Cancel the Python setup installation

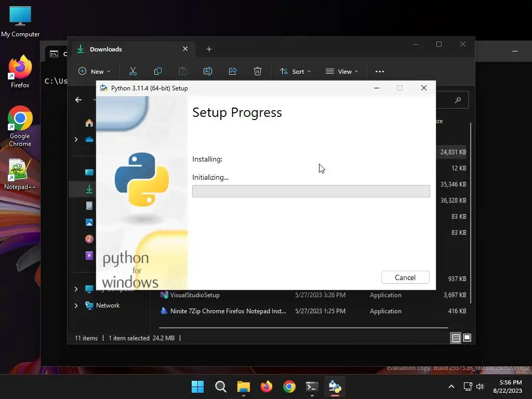[x=405, y=277]
